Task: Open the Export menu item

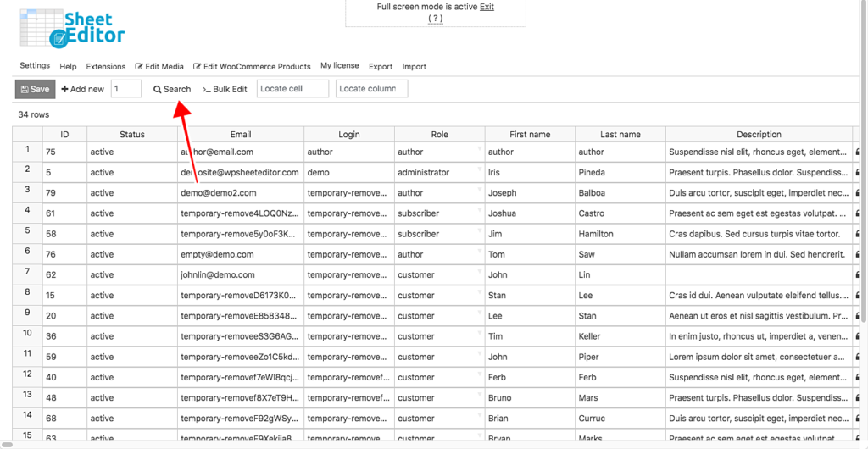Action: tap(381, 66)
